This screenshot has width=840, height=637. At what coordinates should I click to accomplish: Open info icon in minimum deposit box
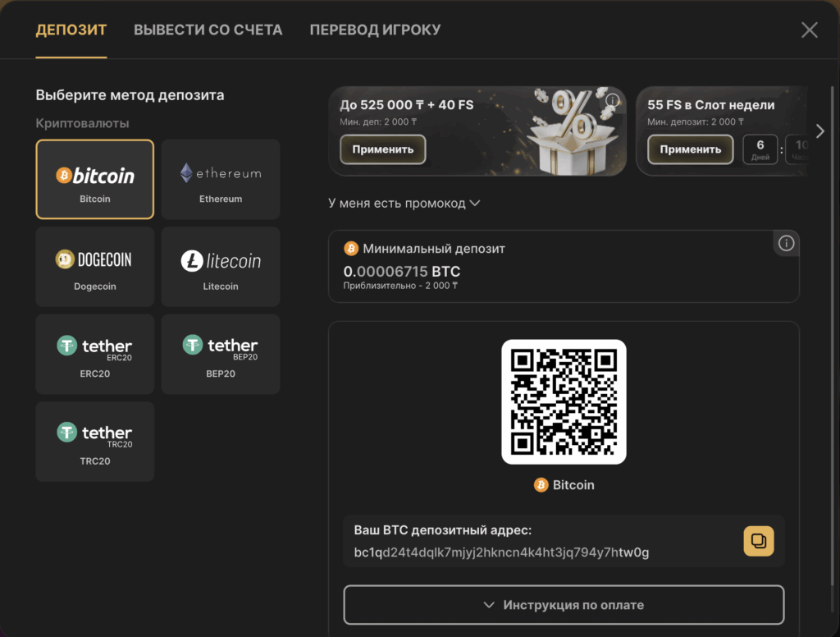pyautogui.click(x=786, y=244)
